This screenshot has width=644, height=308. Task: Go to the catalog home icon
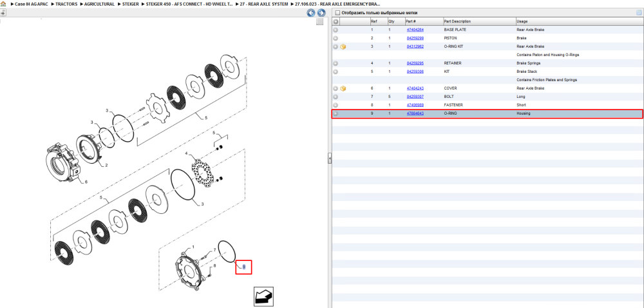pos(3,4)
